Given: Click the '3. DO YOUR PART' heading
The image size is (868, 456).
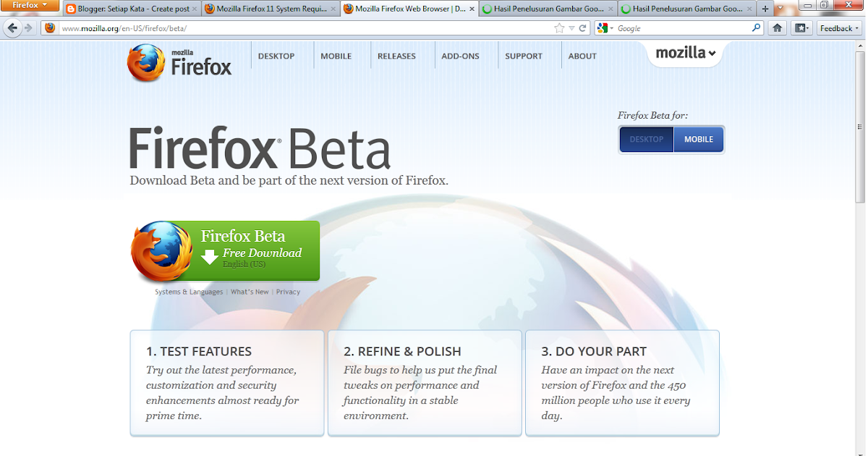Looking at the screenshot, I should [594, 351].
